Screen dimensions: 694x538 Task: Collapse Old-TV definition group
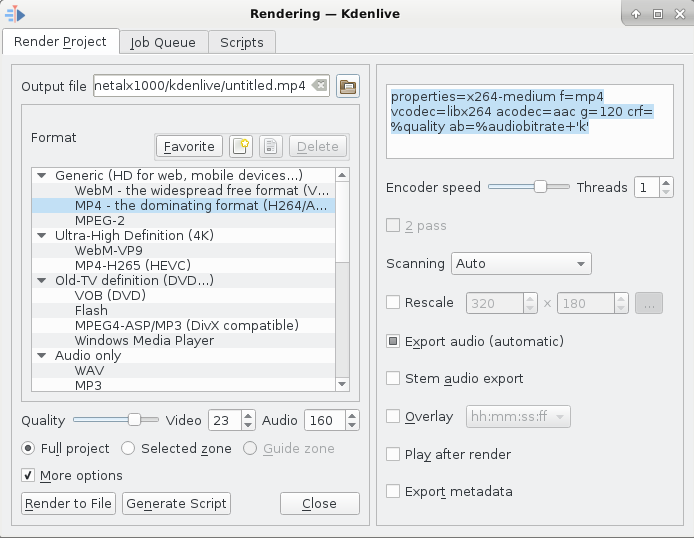pos(42,281)
